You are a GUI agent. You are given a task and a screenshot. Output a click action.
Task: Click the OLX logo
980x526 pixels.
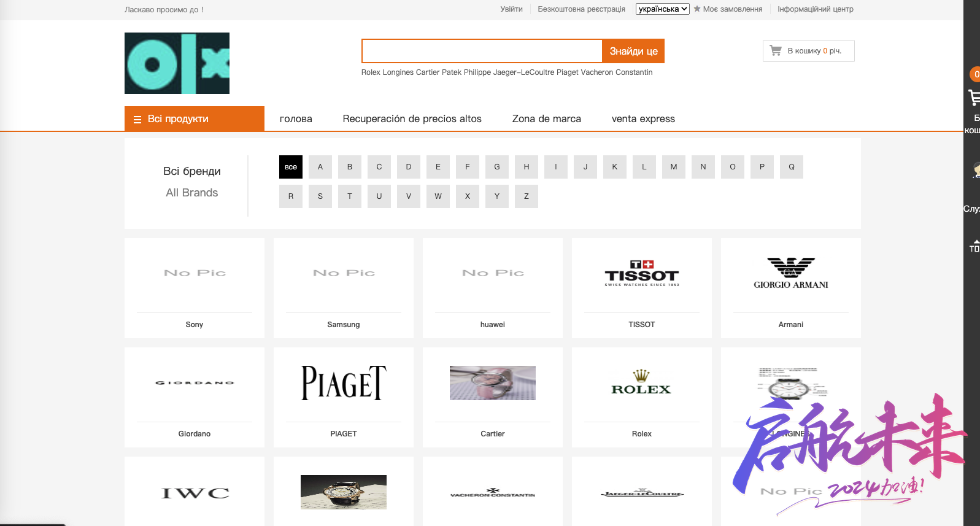point(177,63)
